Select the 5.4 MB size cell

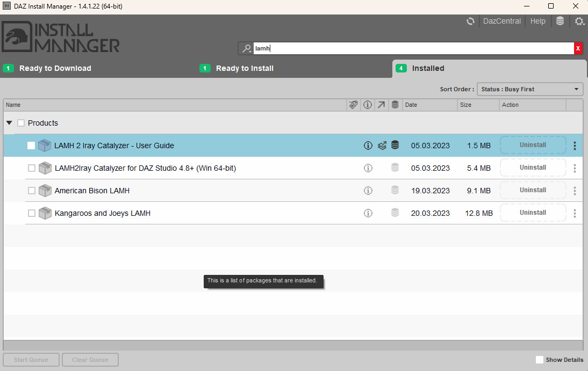coord(478,168)
